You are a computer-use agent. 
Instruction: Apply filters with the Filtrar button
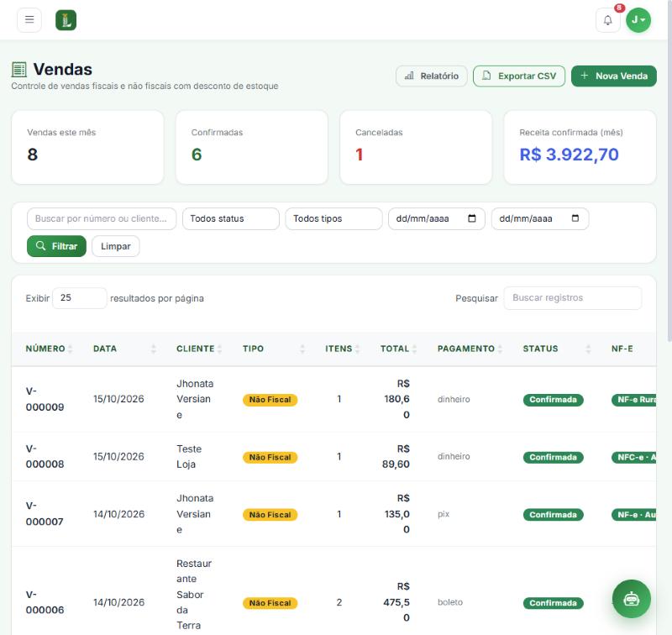[x=56, y=246]
